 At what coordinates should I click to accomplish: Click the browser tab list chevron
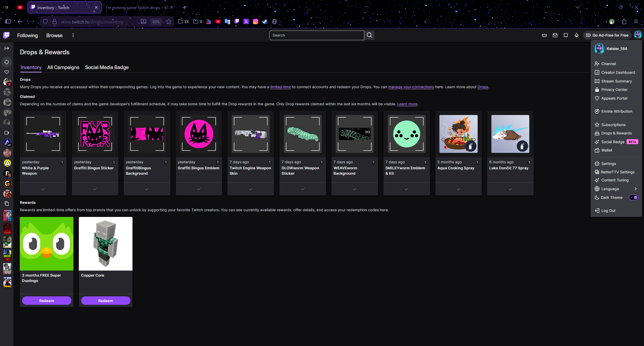[578, 7]
